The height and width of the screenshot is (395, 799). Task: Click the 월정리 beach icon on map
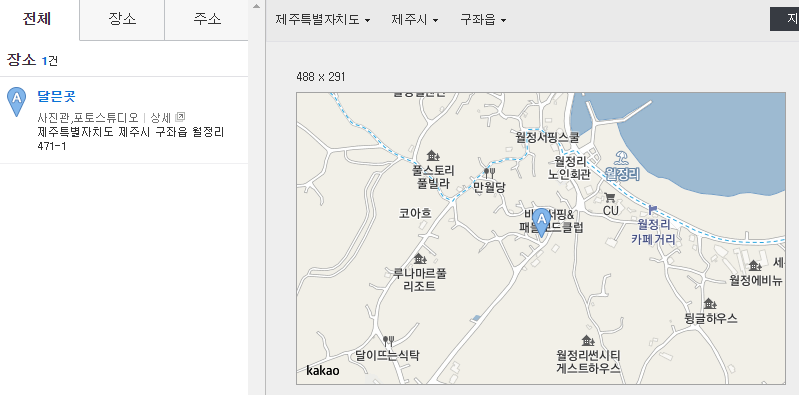pos(621,157)
